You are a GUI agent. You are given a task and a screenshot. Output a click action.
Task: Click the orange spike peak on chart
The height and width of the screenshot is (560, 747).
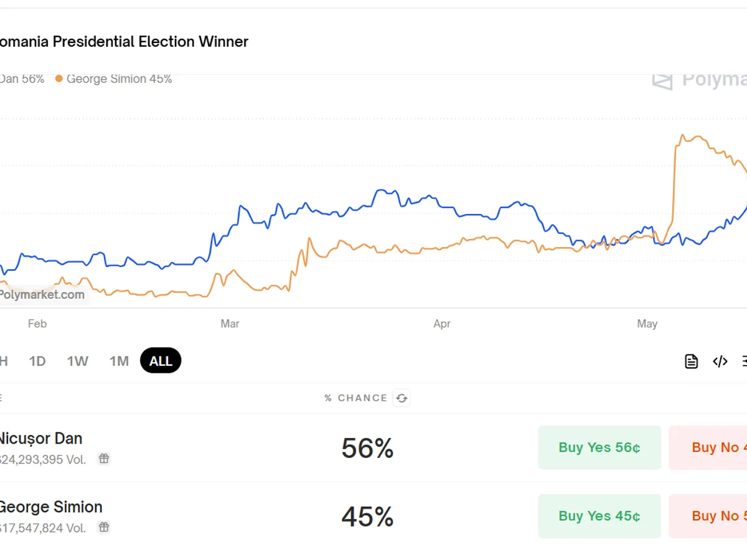(683, 135)
